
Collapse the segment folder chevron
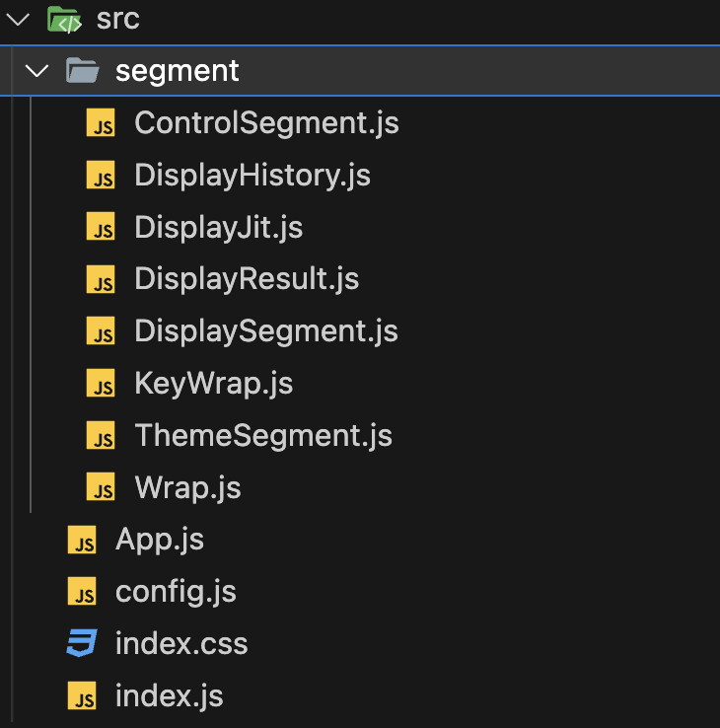(x=36, y=71)
